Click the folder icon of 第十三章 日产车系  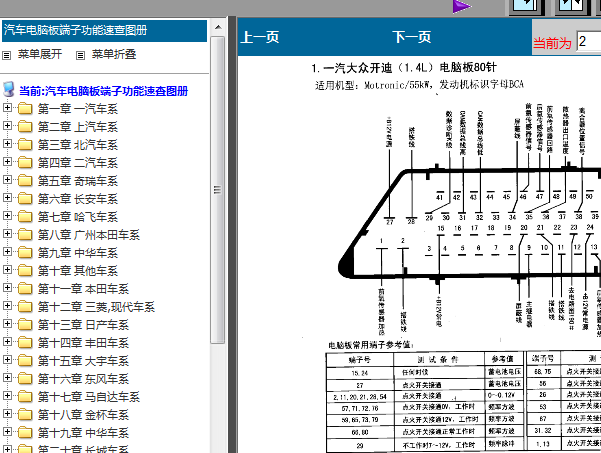pyautogui.click(x=25, y=325)
